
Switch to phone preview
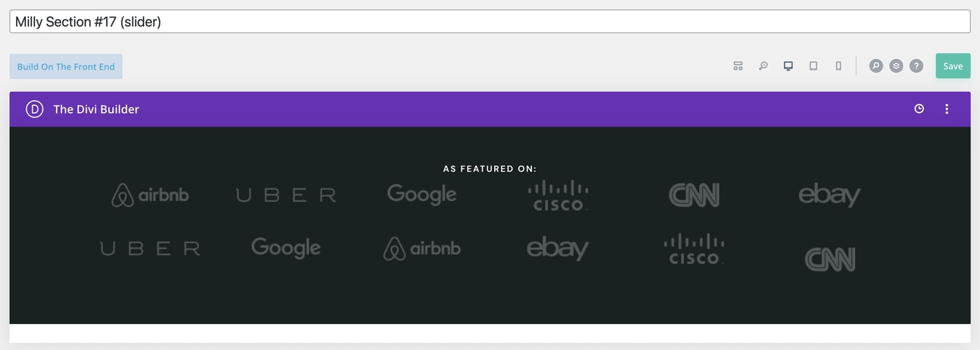coord(838,66)
